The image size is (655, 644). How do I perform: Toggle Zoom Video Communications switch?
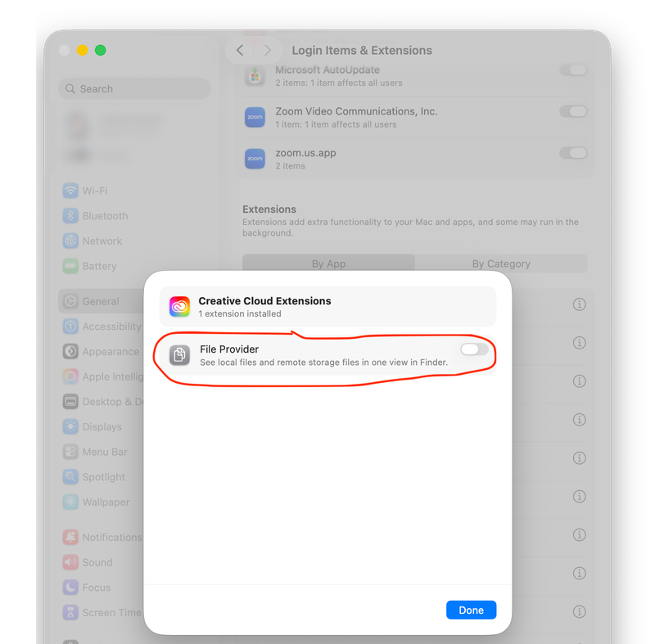(x=573, y=111)
